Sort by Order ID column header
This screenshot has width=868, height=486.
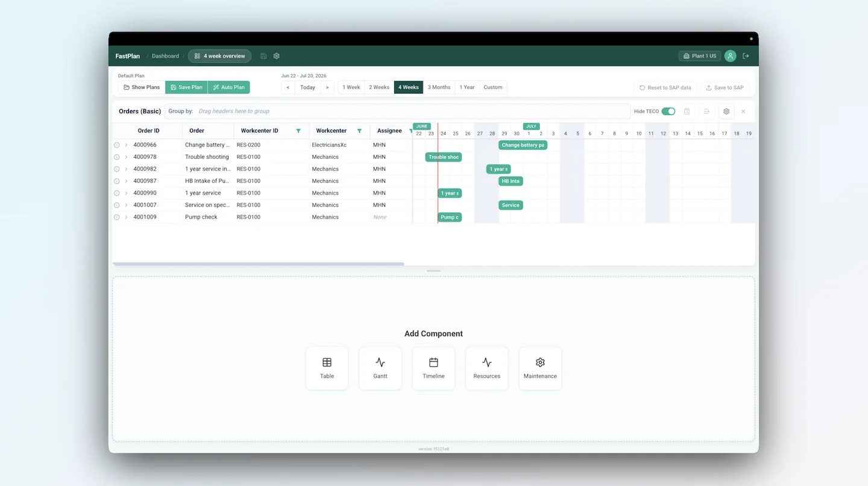pos(148,131)
